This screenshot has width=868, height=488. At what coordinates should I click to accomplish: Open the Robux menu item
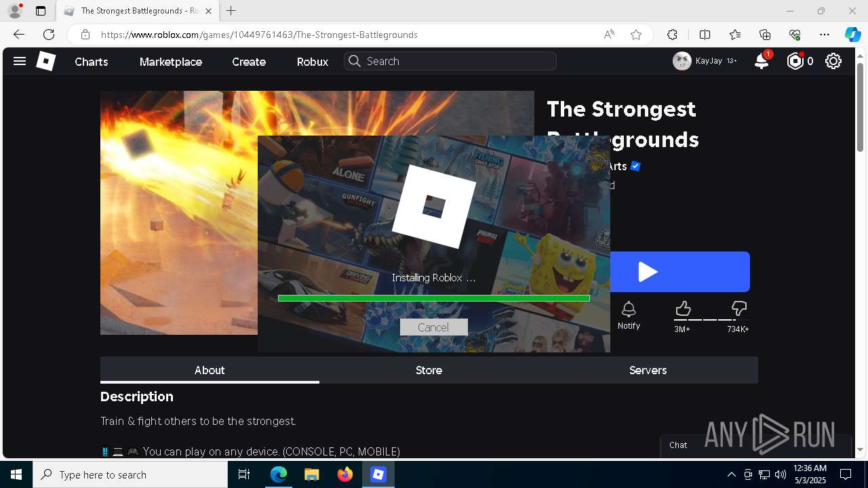click(x=313, y=62)
